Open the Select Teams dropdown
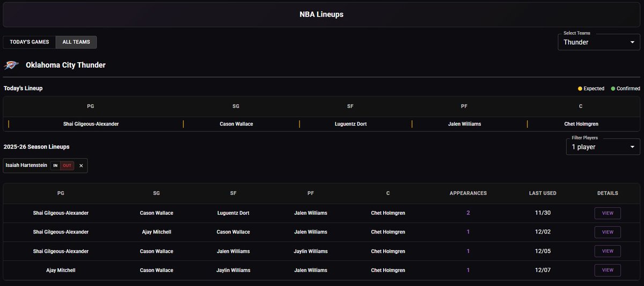The width and height of the screenshot is (644, 286). (599, 42)
